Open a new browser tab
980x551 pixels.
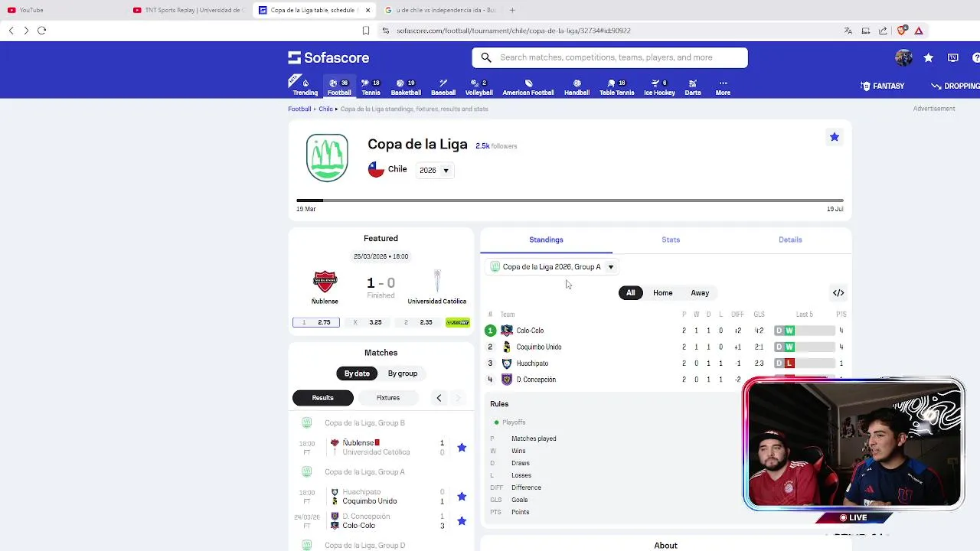[512, 10]
